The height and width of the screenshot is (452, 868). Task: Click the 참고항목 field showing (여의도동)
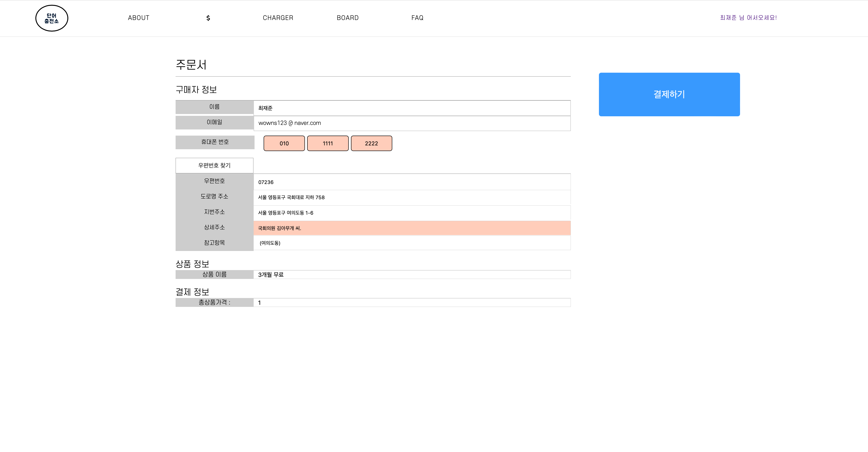412,243
